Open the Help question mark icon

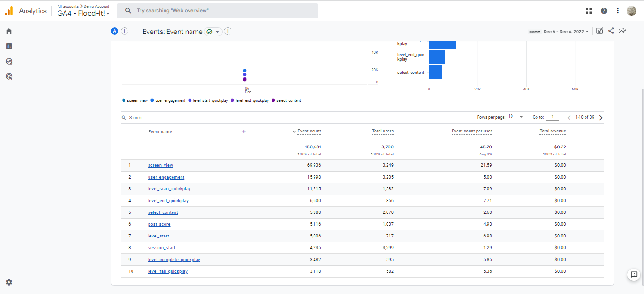point(604,11)
